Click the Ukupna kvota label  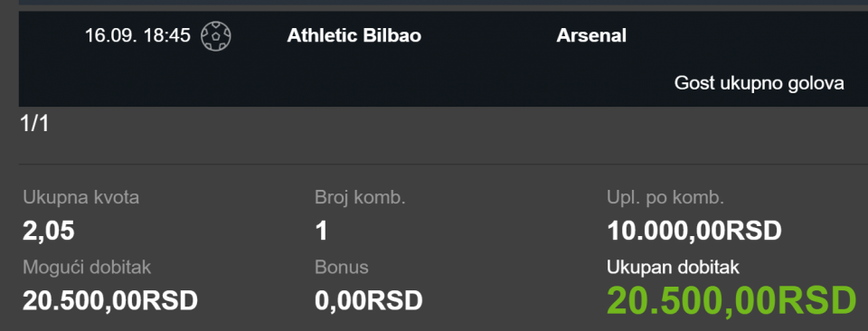point(80,197)
